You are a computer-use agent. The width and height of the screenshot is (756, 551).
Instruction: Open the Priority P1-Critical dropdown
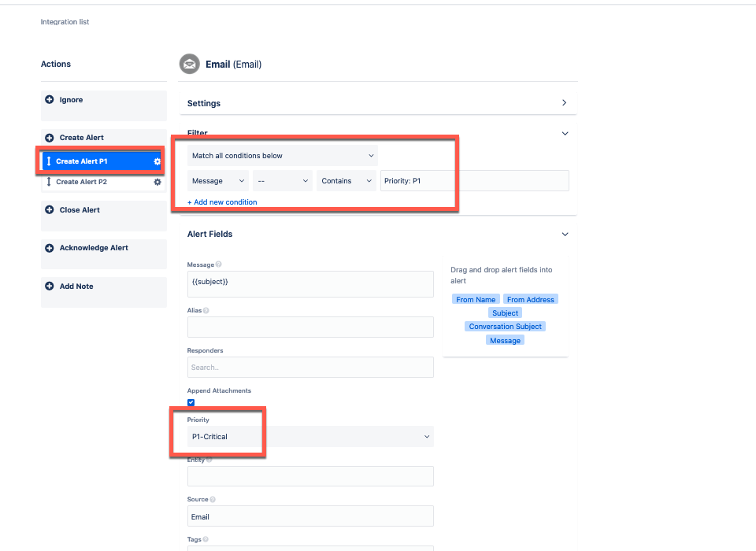pyautogui.click(x=310, y=436)
